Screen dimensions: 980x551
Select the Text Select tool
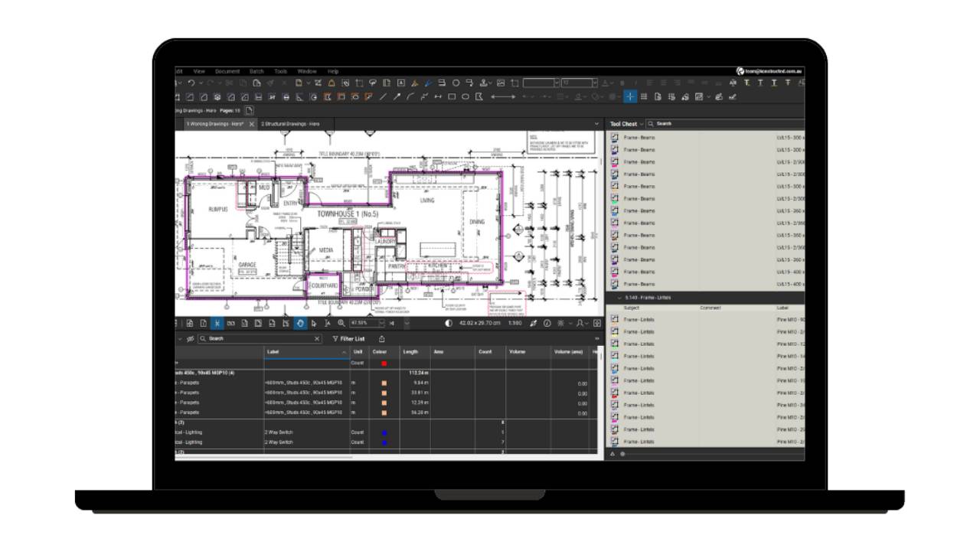pyautogui.click(x=328, y=323)
